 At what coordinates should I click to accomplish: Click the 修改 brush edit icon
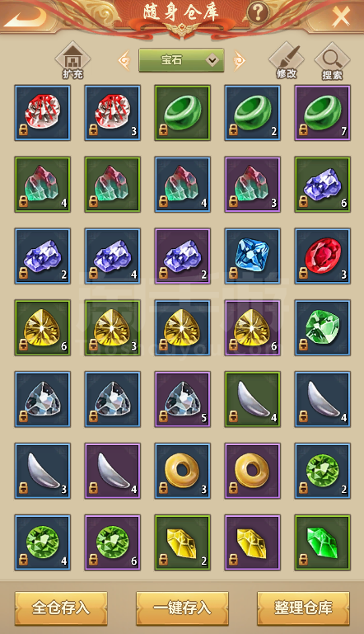pyautogui.click(x=287, y=61)
